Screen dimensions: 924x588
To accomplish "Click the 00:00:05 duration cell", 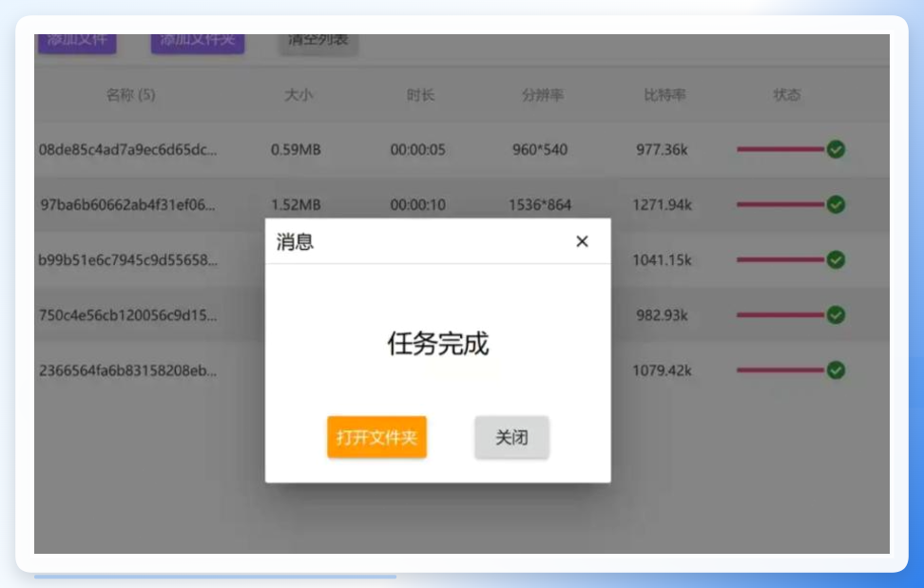I will pyautogui.click(x=418, y=149).
